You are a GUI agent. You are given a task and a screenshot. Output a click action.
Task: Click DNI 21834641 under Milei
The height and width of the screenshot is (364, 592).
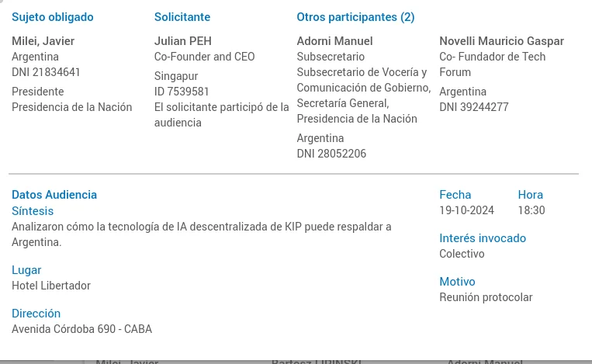46,72
